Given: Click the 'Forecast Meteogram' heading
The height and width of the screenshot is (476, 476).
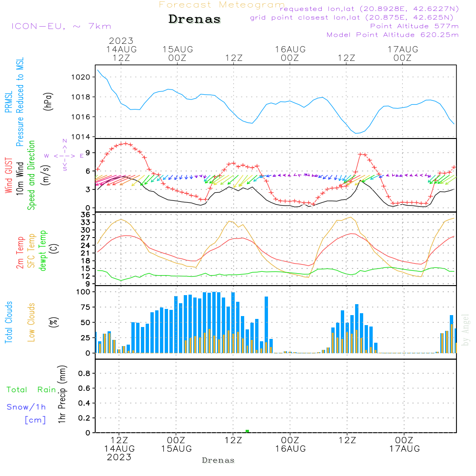Looking at the screenshot, I should (x=222, y=5).
